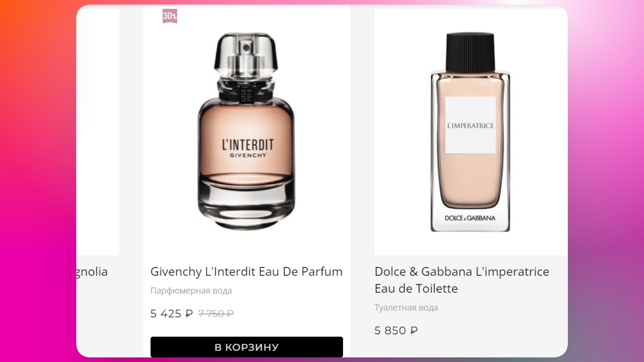This screenshot has height=362, width=644.
Task: Click the Eau de Toilette title line
Action: (x=416, y=289)
